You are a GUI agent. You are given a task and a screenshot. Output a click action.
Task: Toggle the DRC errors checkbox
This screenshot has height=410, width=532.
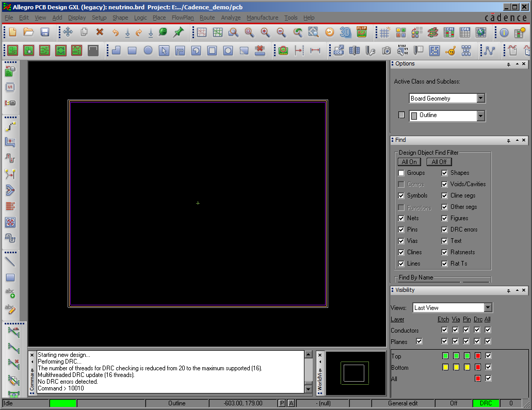pyautogui.click(x=444, y=229)
